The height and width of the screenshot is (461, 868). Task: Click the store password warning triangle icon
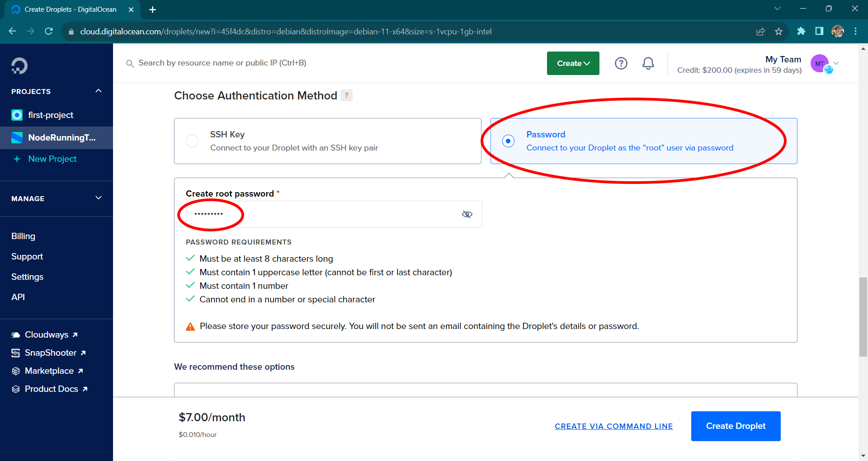coord(190,327)
